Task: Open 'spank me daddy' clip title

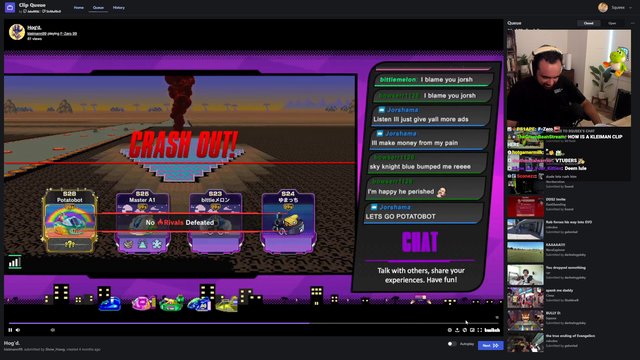Action: click(x=559, y=291)
